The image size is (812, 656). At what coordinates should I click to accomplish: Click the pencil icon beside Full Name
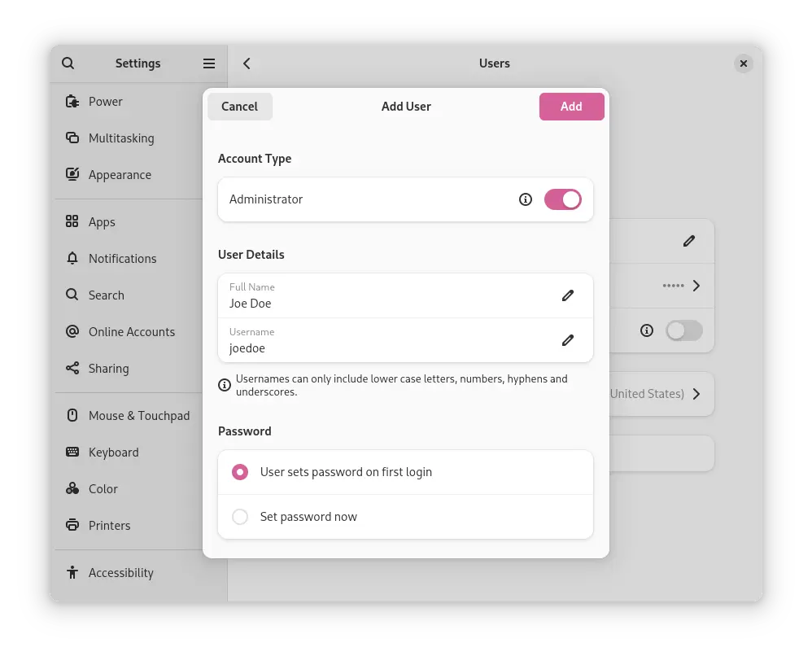click(x=568, y=295)
